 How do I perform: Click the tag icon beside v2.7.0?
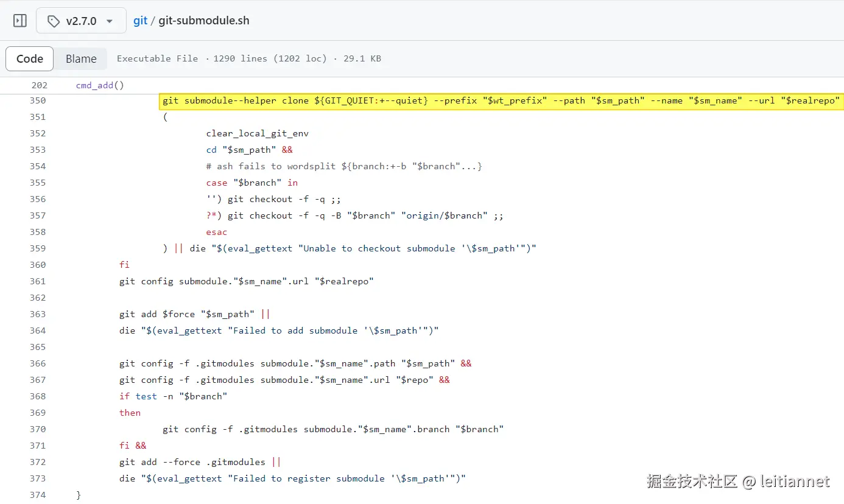pyautogui.click(x=54, y=21)
